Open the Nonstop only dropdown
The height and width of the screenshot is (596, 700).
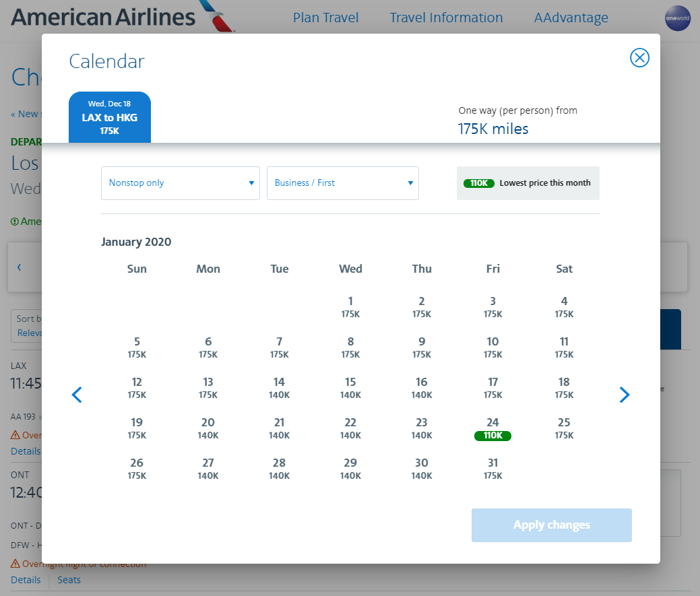click(x=181, y=183)
